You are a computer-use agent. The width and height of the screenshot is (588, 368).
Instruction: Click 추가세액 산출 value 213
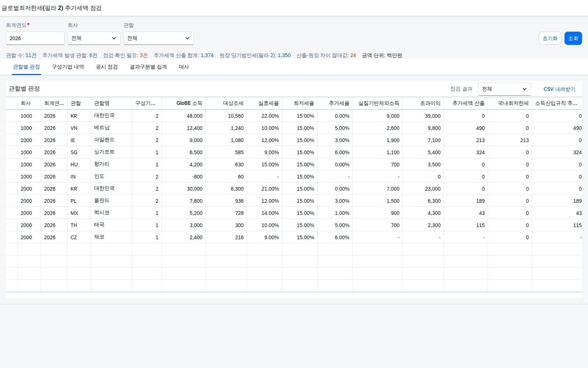pyautogui.click(x=466, y=140)
